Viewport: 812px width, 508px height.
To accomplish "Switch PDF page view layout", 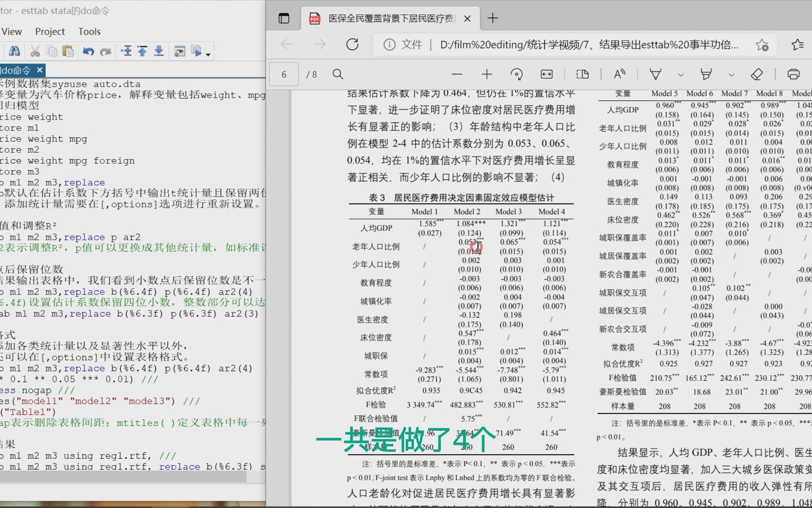I will click(x=583, y=74).
